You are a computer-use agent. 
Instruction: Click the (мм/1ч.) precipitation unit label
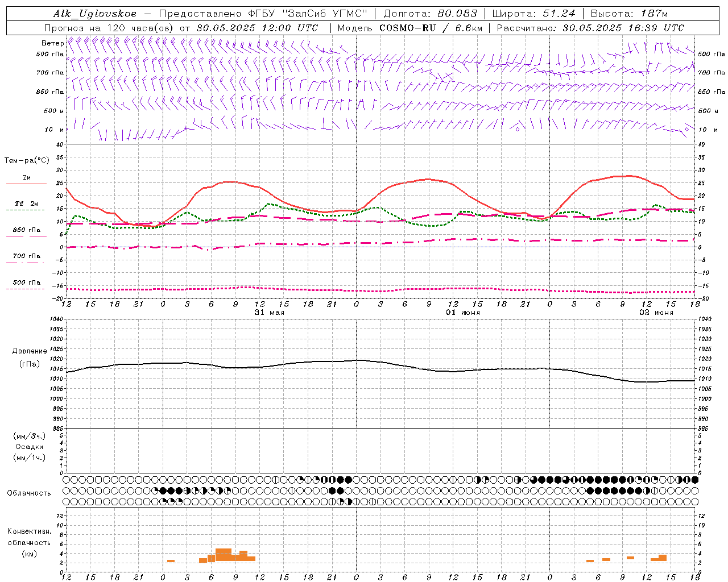[30, 458]
